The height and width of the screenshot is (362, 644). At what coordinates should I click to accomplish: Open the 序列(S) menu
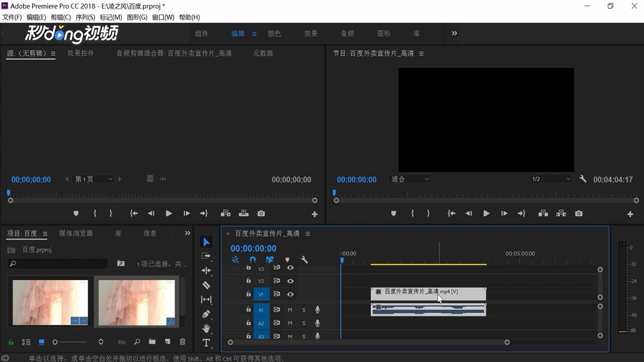click(x=86, y=17)
